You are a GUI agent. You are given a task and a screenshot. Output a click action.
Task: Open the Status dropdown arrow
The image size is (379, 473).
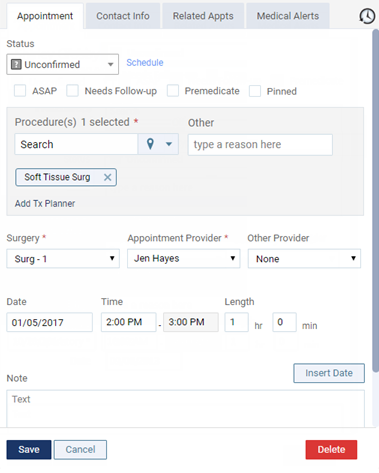(110, 64)
